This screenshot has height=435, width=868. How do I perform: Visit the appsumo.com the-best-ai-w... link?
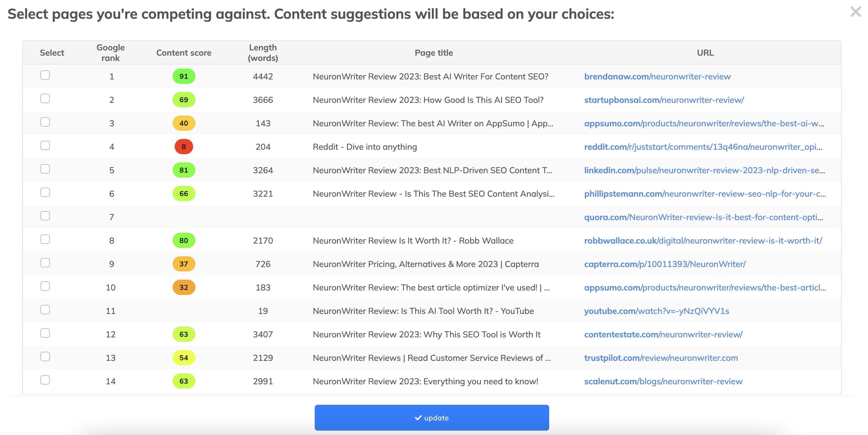pos(704,123)
